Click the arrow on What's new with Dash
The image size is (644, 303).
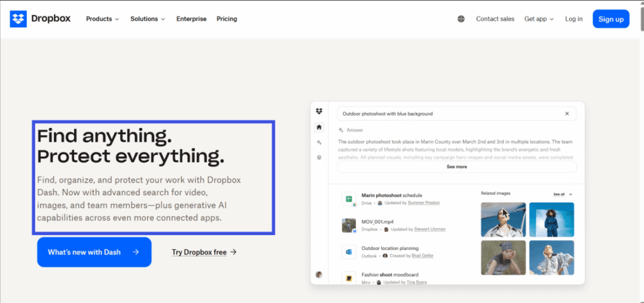click(x=136, y=252)
